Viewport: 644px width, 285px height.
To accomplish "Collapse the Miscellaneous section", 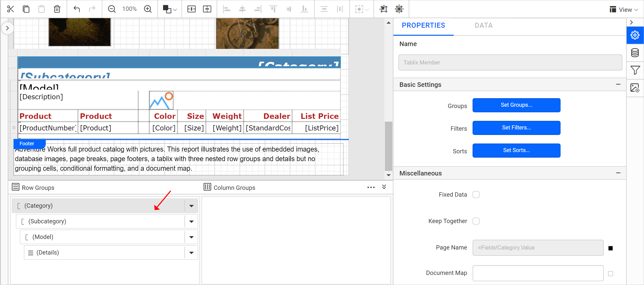I will click(x=618, y=173).
